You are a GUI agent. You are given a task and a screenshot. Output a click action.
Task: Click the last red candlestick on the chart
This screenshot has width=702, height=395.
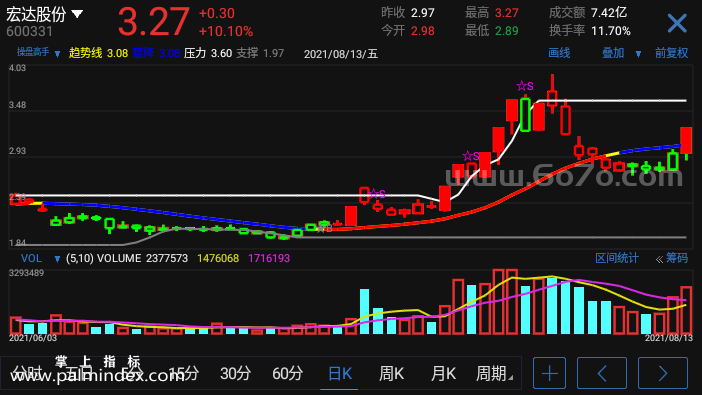(x=686, y=140)
